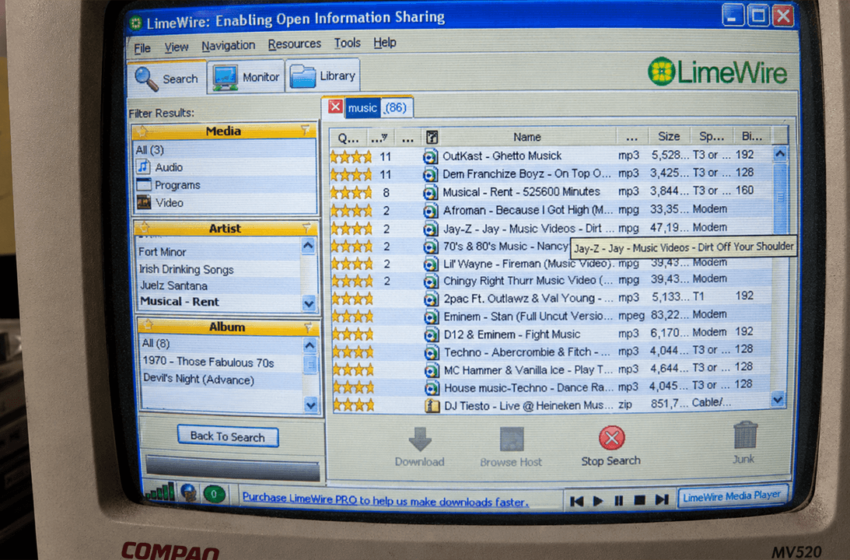Click the firewall globe status icon
The width and height of the screenshot is (850, 560).
[189, 493]
